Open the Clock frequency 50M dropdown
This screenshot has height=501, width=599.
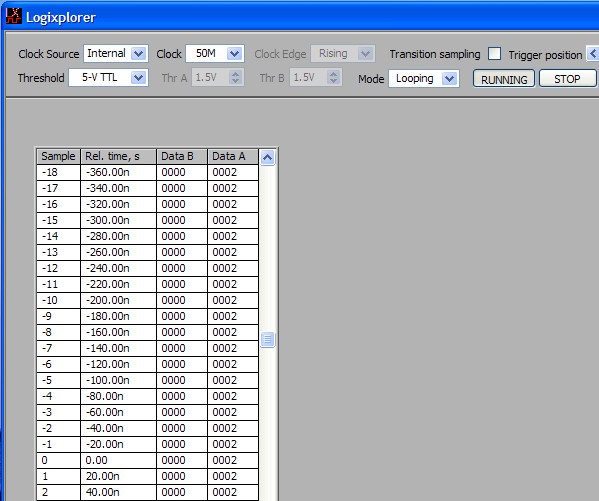point(234,54)
